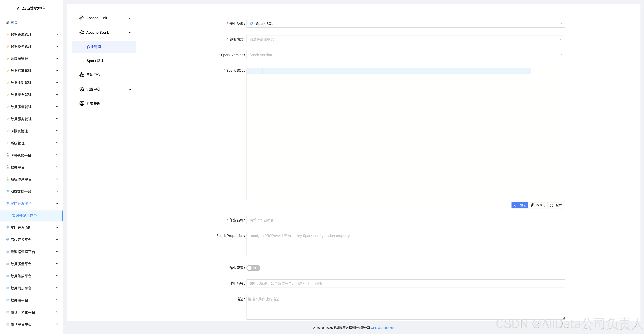The image size is (644, 334).
Task: Click the 系统管理 monitor icon in the middle menu
Action: tap(82, 104)
